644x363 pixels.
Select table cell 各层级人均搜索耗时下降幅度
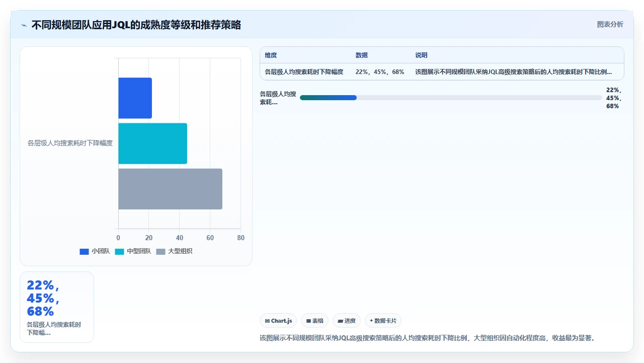click(x=304, y=72)
